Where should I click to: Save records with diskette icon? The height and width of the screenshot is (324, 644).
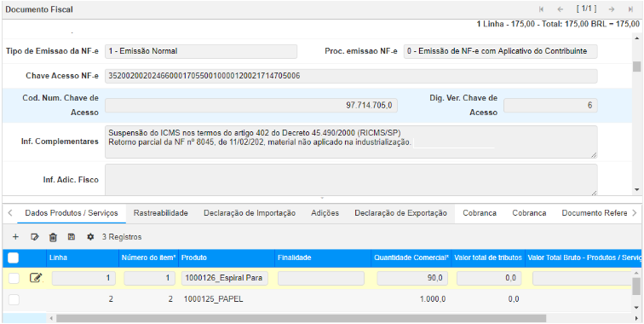pos(72,237)
